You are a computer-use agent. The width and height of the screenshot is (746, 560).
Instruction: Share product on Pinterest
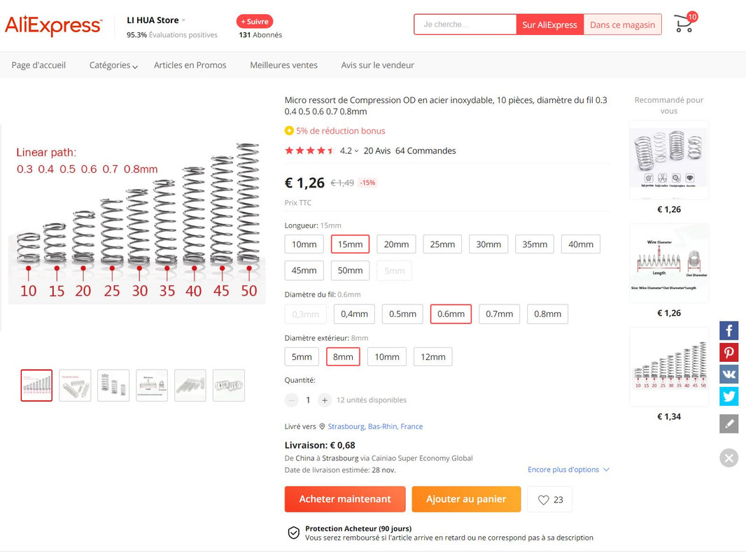click(x=729, y=352)
